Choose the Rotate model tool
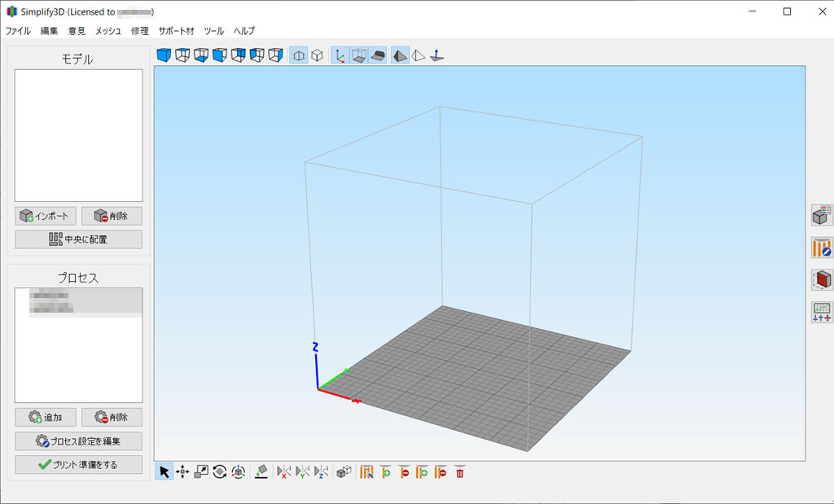834x504 pixels. (220, 471)
